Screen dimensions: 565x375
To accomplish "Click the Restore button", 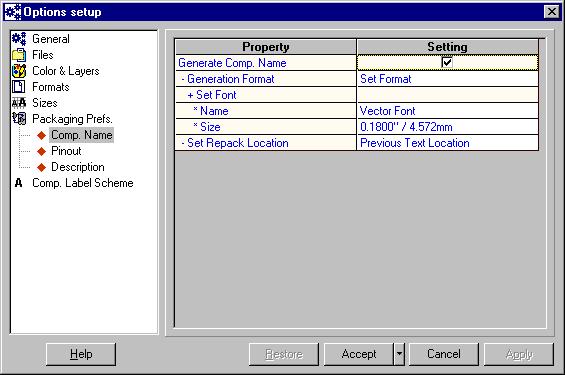I will pos(284,354).
